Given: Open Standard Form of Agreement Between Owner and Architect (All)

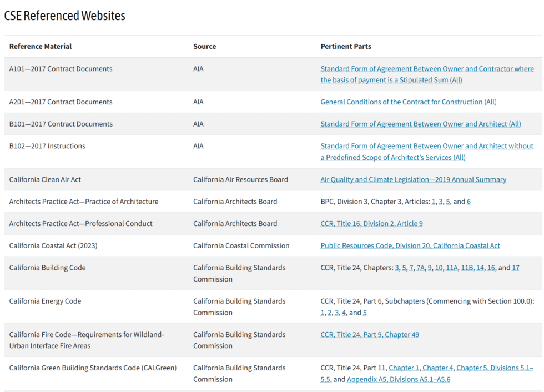Looking at the screenshot, I should [x=421, y=124].
